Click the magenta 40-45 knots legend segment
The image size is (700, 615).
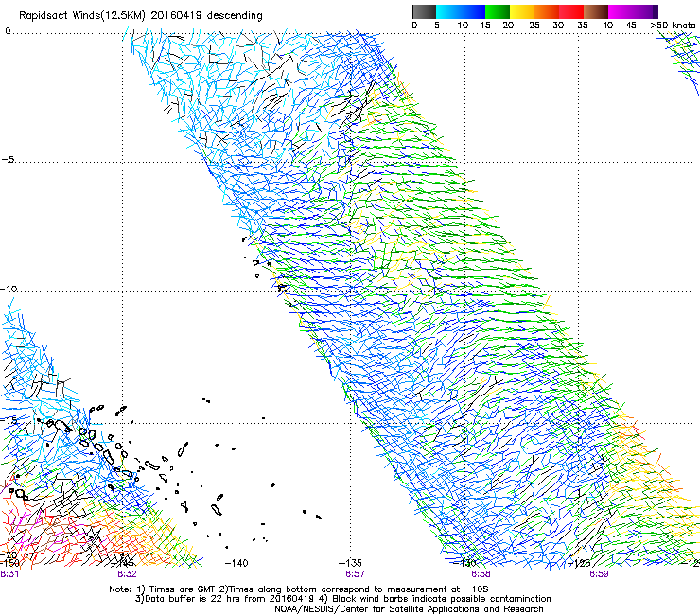621,11
